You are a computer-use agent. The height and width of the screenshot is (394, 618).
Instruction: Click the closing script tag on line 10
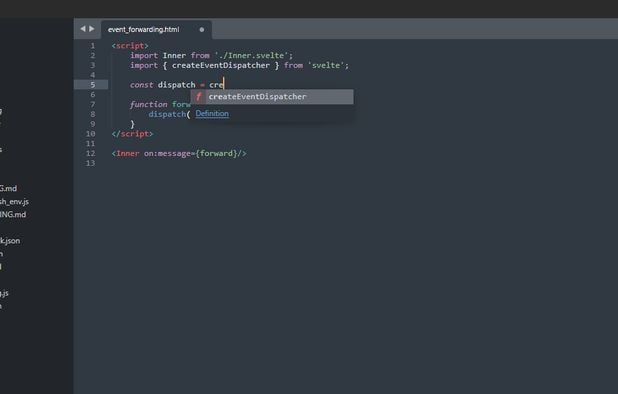[x=132, y=134]
